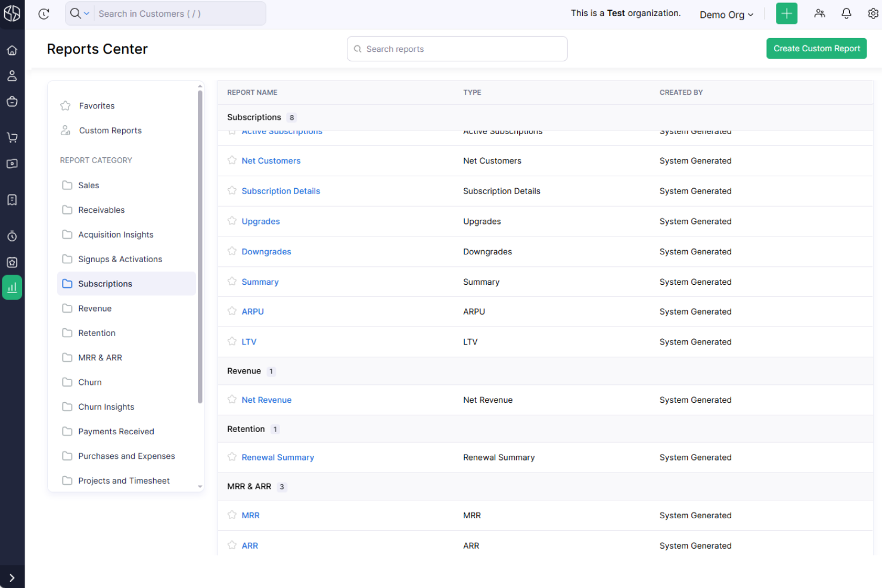Mark Renewal Summary as a favorite
Image resolution: width=882 pixels, height=588 pixels.
[232, 457]
